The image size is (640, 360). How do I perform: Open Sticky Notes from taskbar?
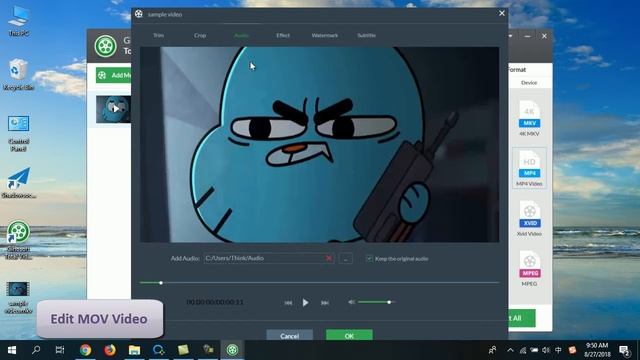(x=183, y=350)
